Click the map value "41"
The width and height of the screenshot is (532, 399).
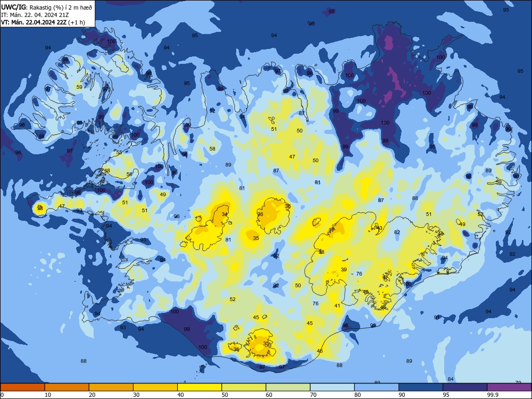point(337,306)
